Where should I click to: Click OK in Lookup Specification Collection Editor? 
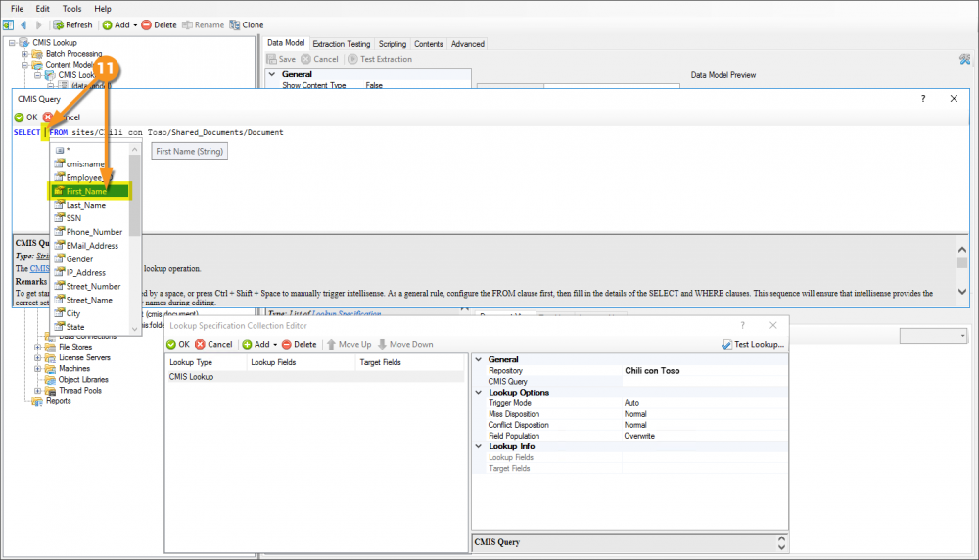[x=178, y=344]
